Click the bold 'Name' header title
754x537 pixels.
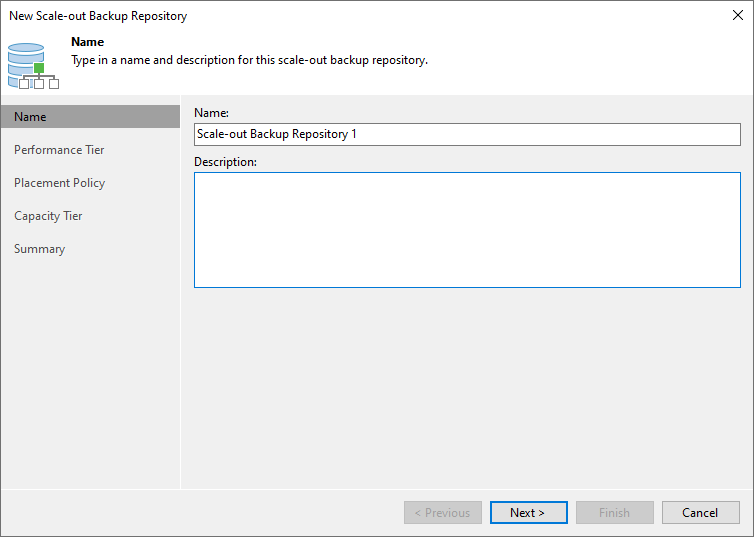click(x=88, y=43)
